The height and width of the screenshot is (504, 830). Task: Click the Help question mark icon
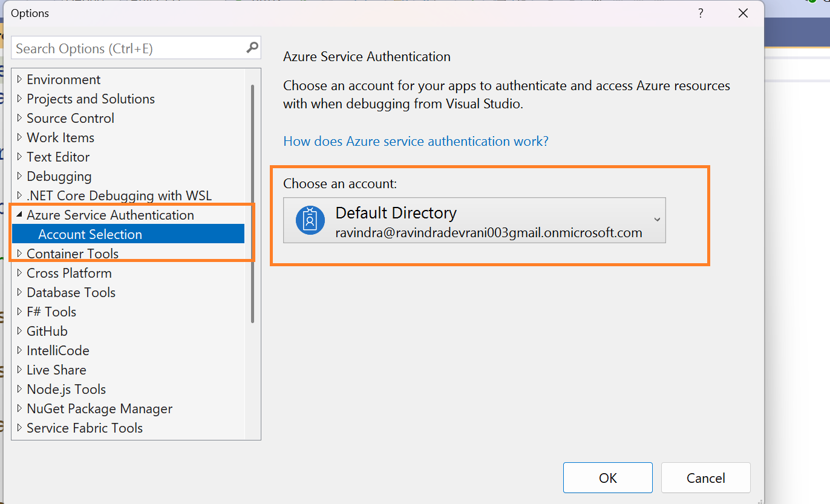(x=701, y=13)
